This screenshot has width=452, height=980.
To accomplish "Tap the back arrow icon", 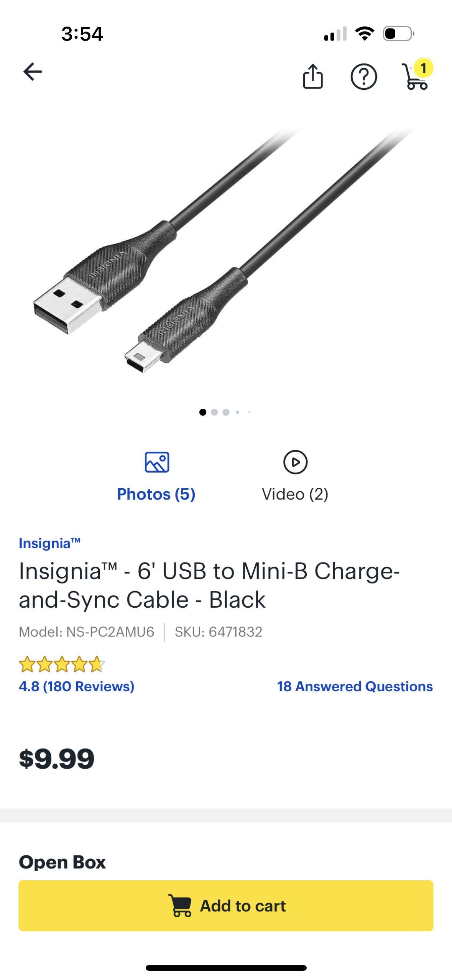I will 33,72.
